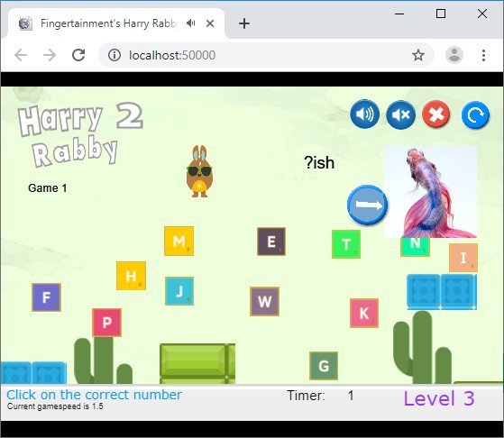Restart the game with blue circular arrow

[475, 114]
